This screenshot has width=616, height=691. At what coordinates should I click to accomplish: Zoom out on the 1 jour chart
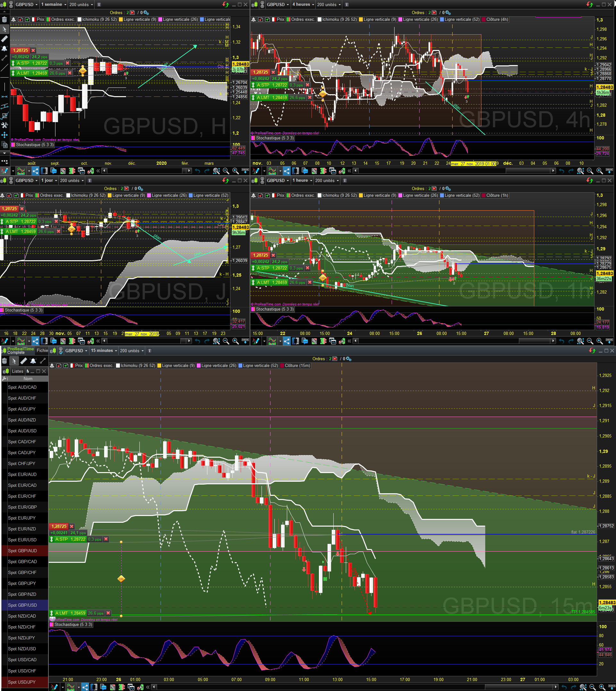pos(226,341)
